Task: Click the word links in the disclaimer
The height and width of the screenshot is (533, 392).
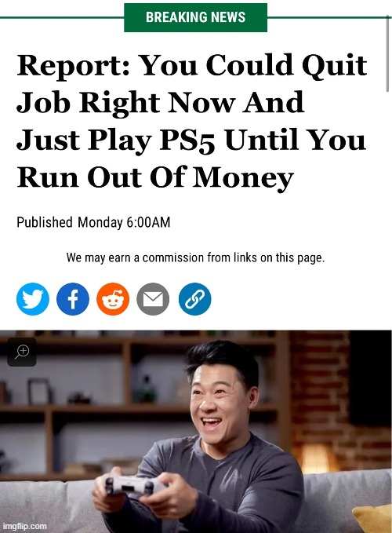Action: pyautogui.click(x=245, y=257)
